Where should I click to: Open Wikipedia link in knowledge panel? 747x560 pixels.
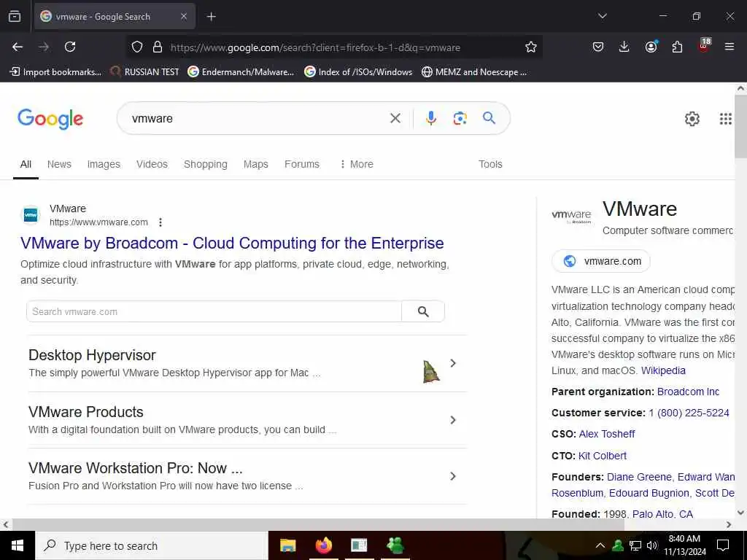coord(663,370)
